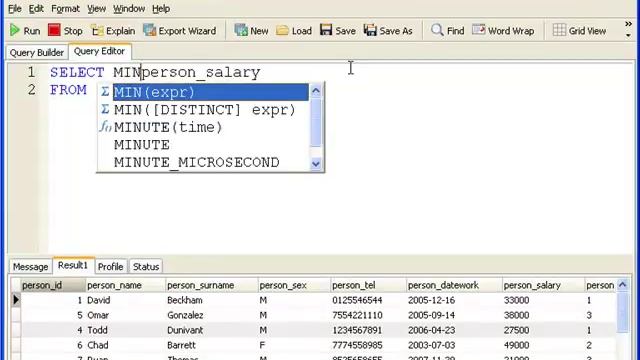Click the Grid View icon
This screenshot has width=640, height=360.
(x=559, y=30)
